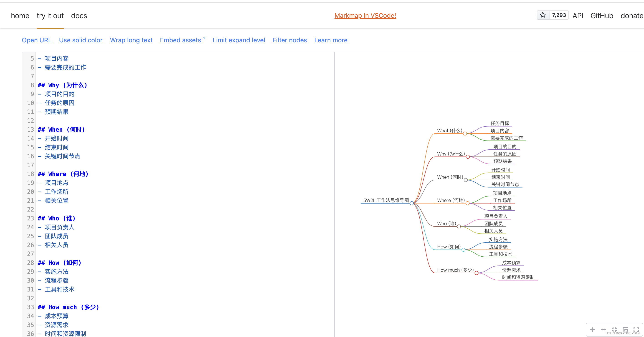
Task: Toggle Wrap long text option
Action: pos(131,40)
